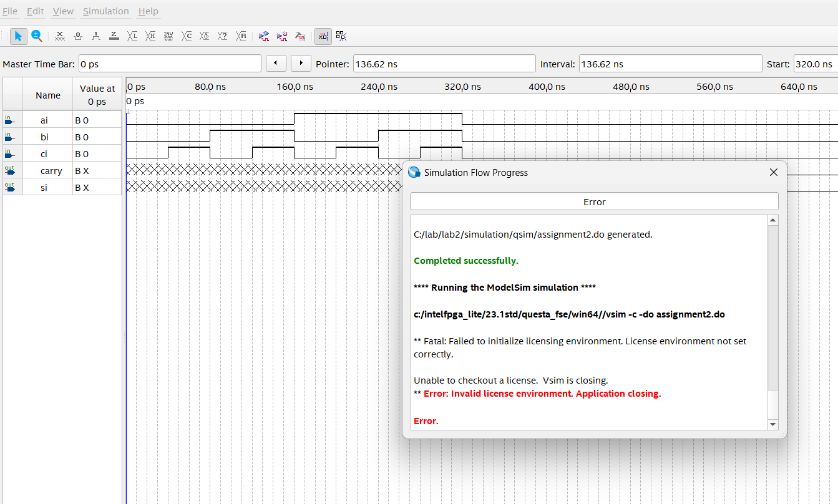Open the Simulation menu
The height and width of the screenshot is (504, 838).
(x=105, y=11)
